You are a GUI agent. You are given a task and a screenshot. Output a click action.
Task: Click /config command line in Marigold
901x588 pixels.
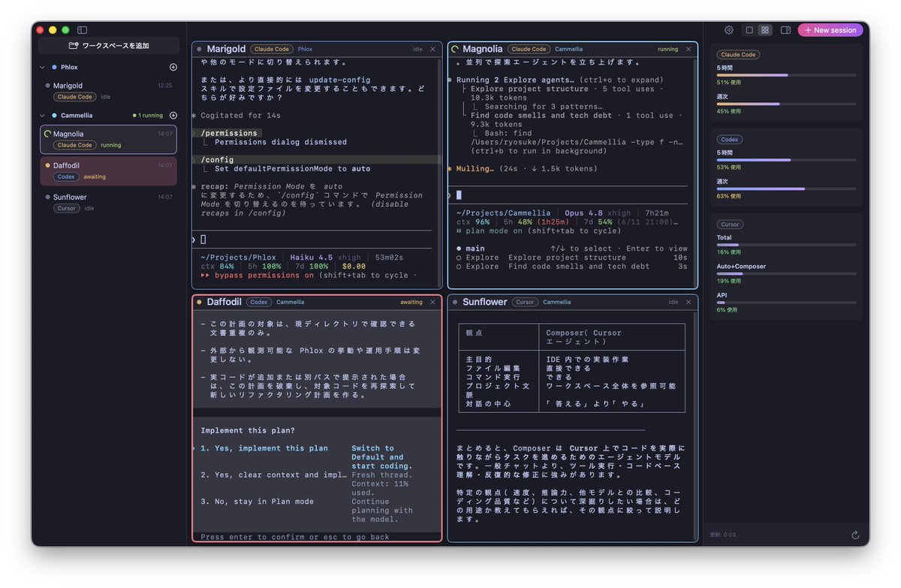217,160
